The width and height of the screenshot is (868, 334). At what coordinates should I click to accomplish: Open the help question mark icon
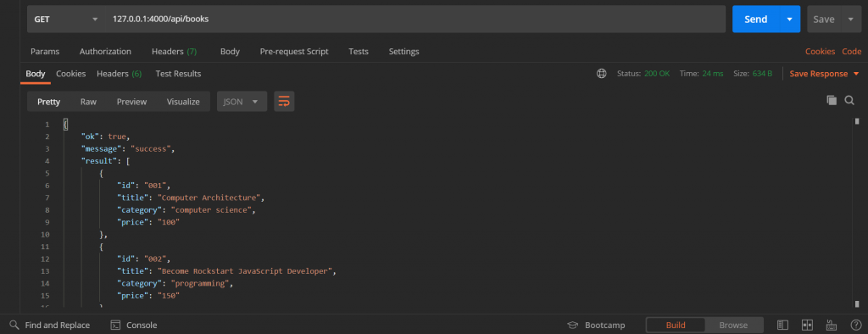tap(855, 326)
